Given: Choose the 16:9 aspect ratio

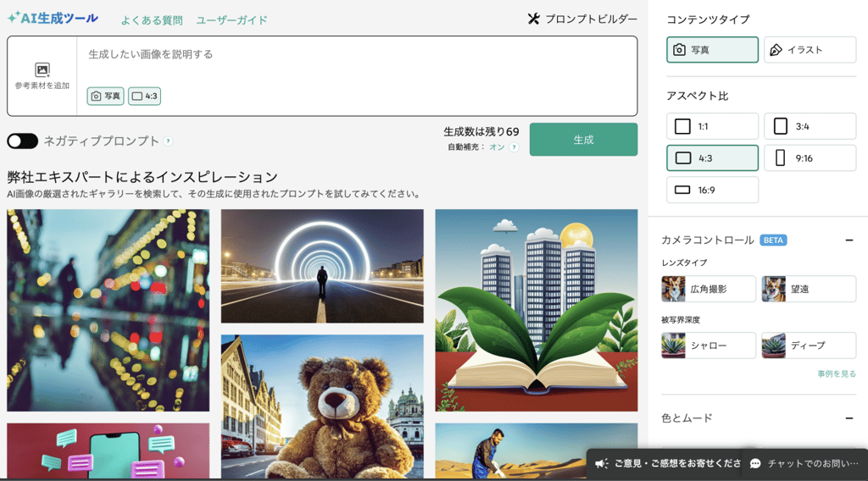Looking at the screenshot, I should click(x=712, y=190).
